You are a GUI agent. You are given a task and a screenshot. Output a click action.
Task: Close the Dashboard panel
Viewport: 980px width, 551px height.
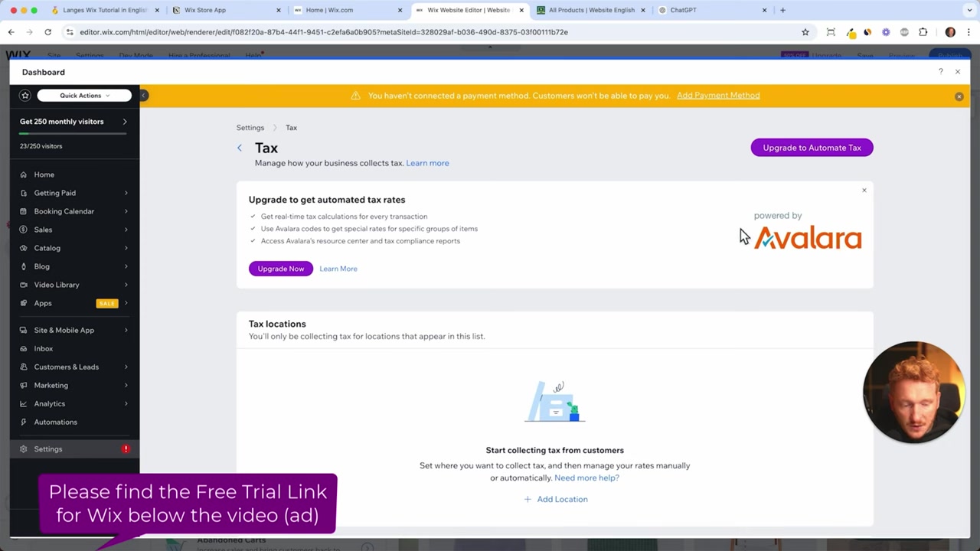[x=958, y=71]
